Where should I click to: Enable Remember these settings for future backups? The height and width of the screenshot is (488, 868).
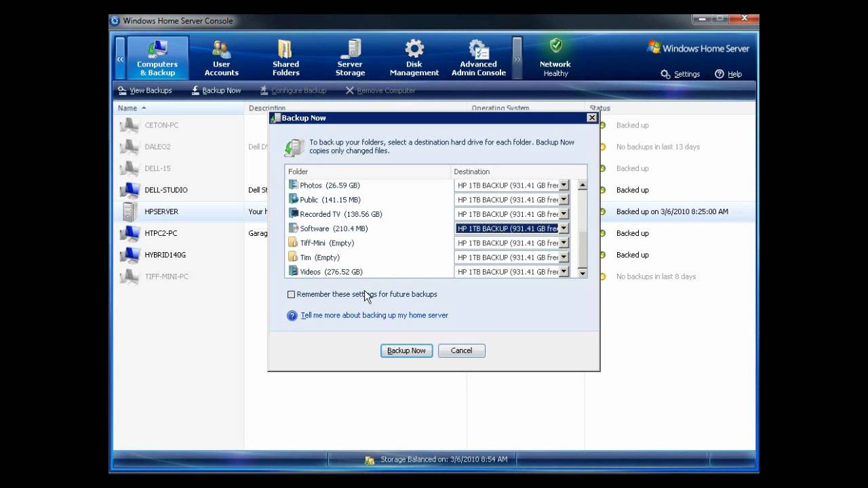292,294
